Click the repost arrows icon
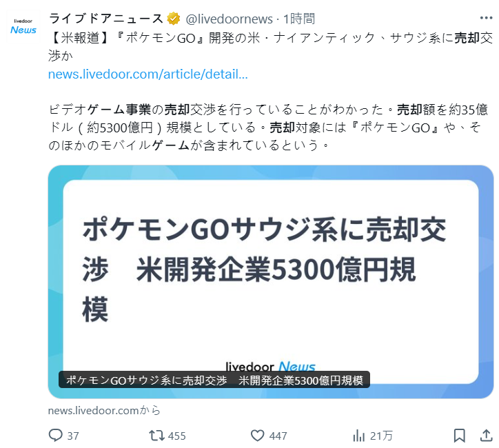 click(x=156, y=436)
